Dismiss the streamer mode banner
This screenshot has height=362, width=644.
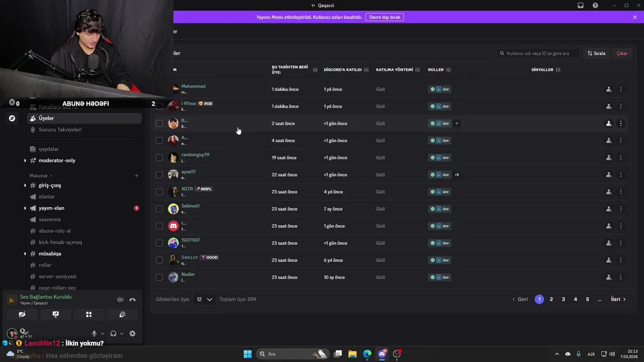[x=635, y=17]
